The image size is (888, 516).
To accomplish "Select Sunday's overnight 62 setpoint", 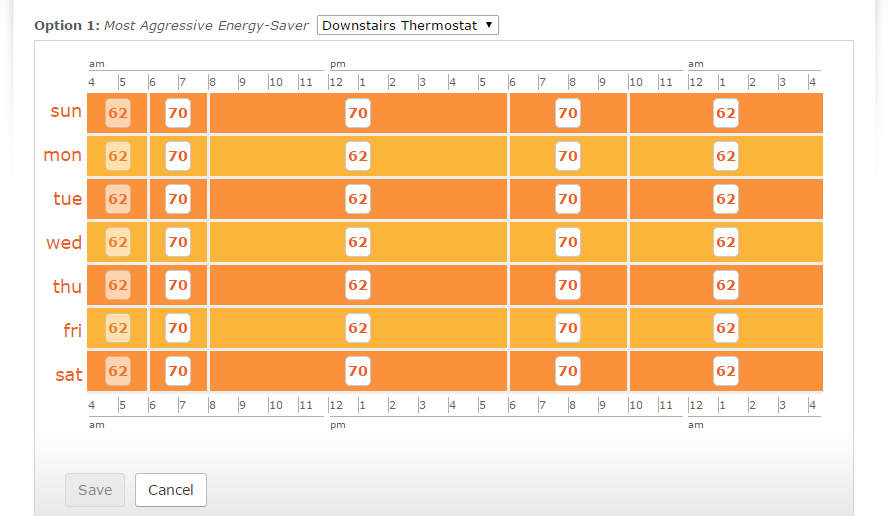I will coord(726,113).
